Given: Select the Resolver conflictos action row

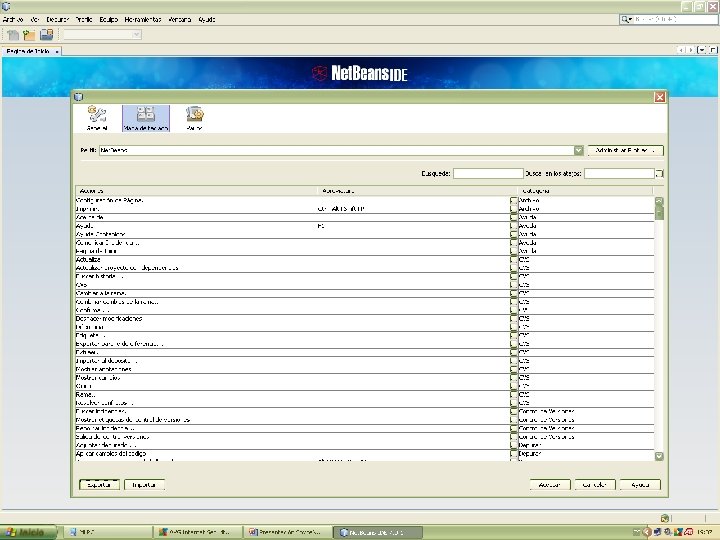Looking at the screenshot, I should click(365, 403).
